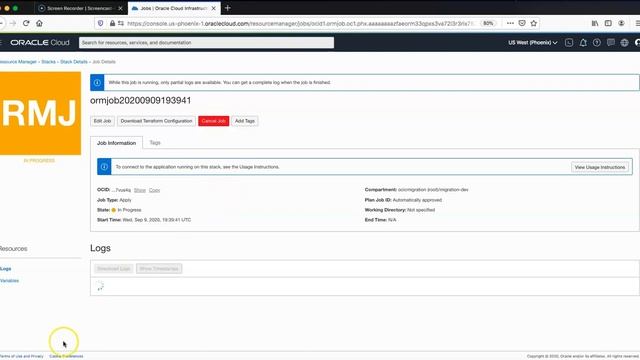Click the Oracle Cloud logo
Image resolution: width=640 pixels, height=360 pixels.
[40, 42]
